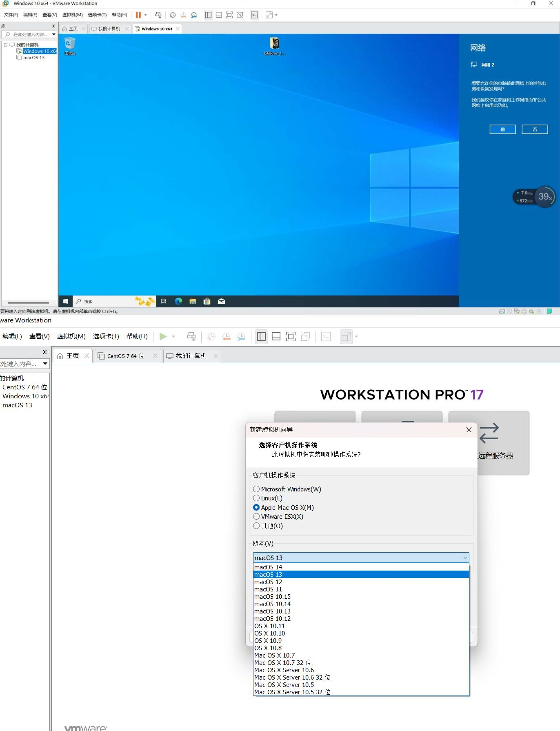
Task: Click the snapshot take icon in lower toolbar
Action: (x=211, y=336)
